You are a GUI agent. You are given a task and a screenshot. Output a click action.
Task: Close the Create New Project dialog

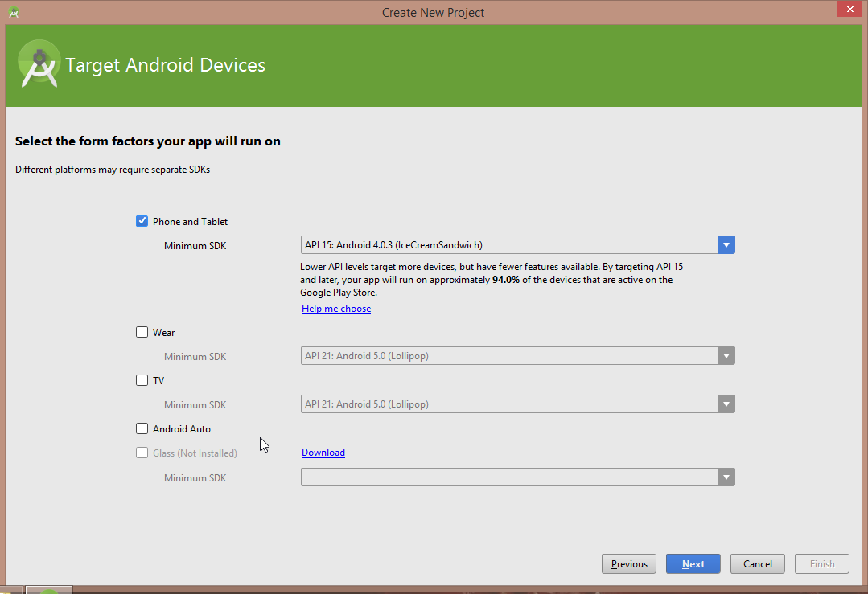click(849, 9)
